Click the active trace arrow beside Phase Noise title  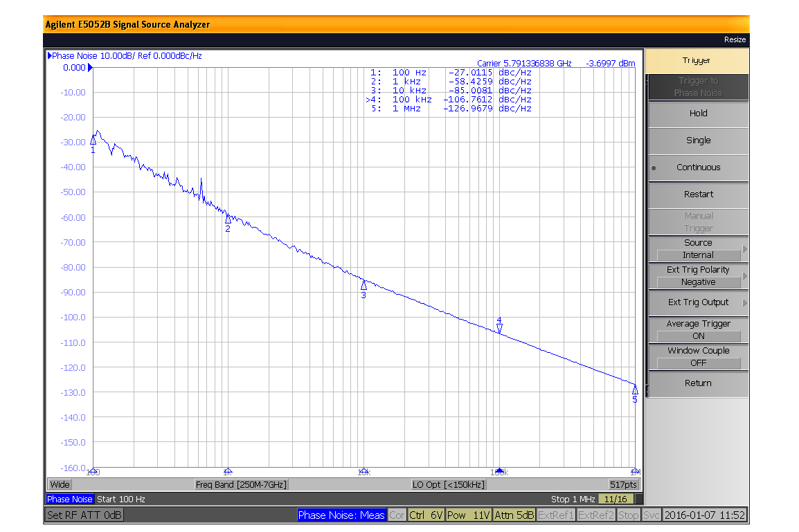pyautogui.click(x=49, y=56)
